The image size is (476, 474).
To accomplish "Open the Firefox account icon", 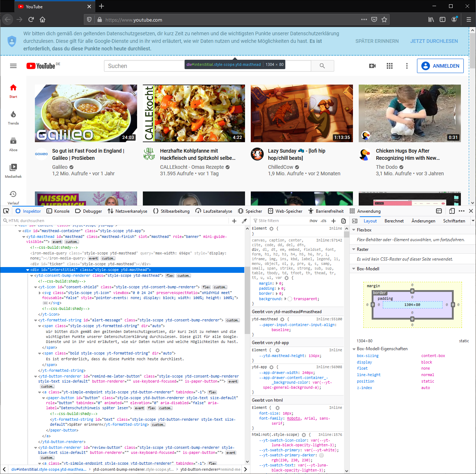I will [x=454, y=19].
